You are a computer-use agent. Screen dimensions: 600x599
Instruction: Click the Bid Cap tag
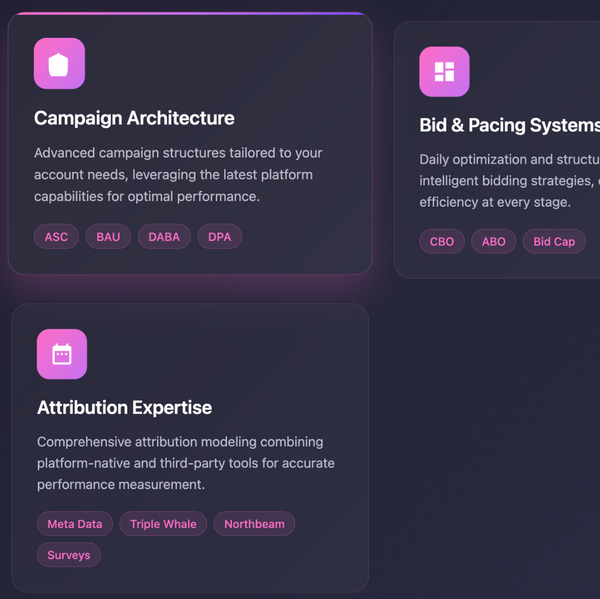coord(554,242)
